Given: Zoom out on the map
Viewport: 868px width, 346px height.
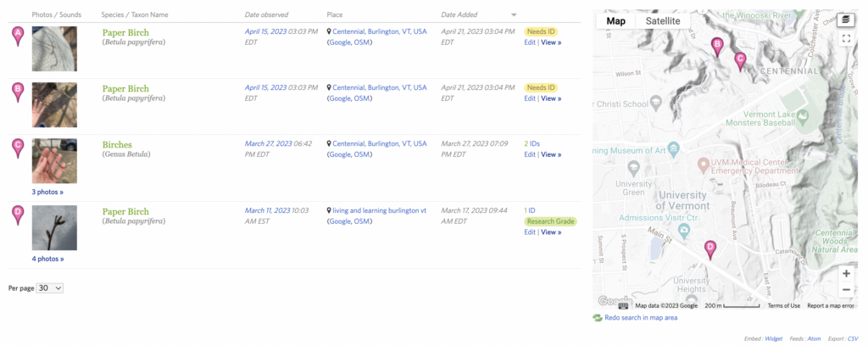Looking at the screenshot, I should pyautogui.click(x=846, y=290).
